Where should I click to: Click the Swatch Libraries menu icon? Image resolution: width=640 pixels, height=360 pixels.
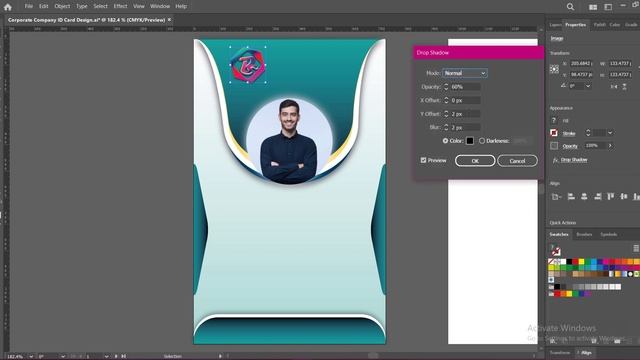[x=553, y=340]
